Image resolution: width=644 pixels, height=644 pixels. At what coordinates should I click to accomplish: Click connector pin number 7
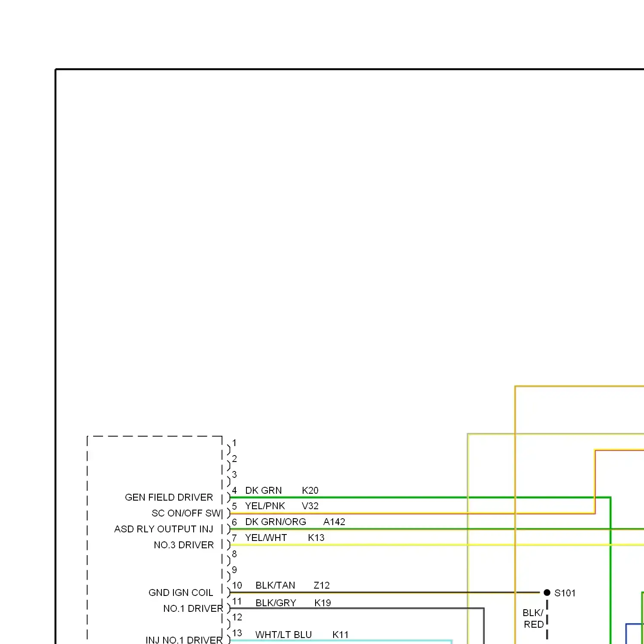[234, 538]
